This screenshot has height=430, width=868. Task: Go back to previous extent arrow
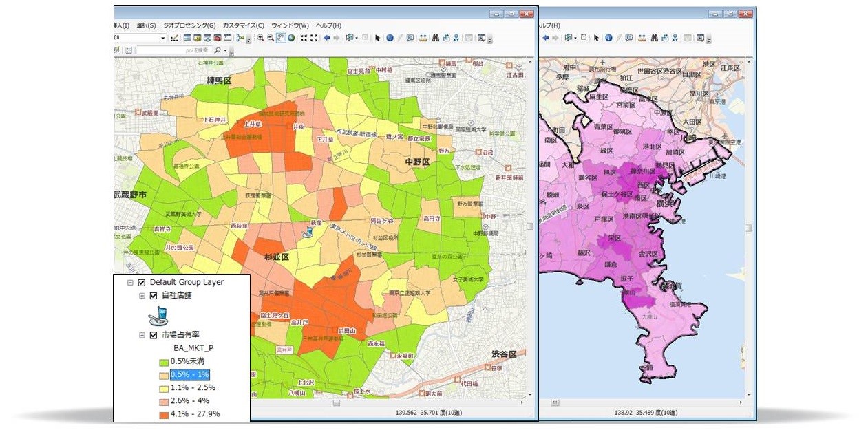click(327, 38)
